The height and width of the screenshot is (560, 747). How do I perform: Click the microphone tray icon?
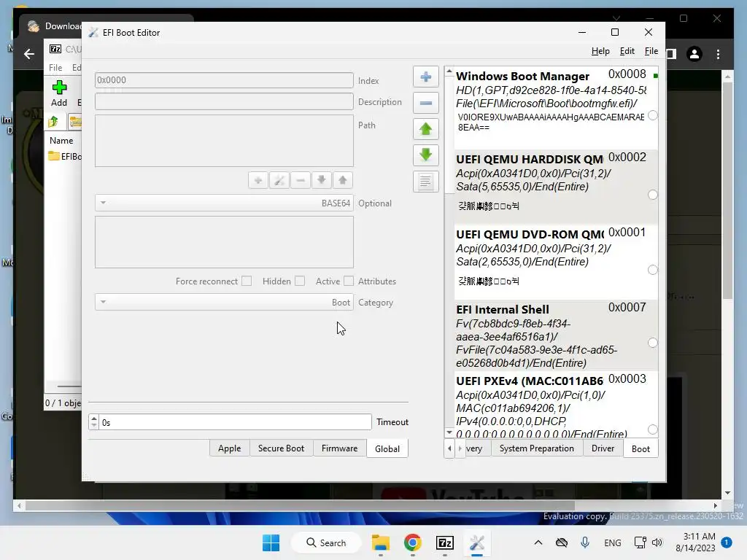585,542
